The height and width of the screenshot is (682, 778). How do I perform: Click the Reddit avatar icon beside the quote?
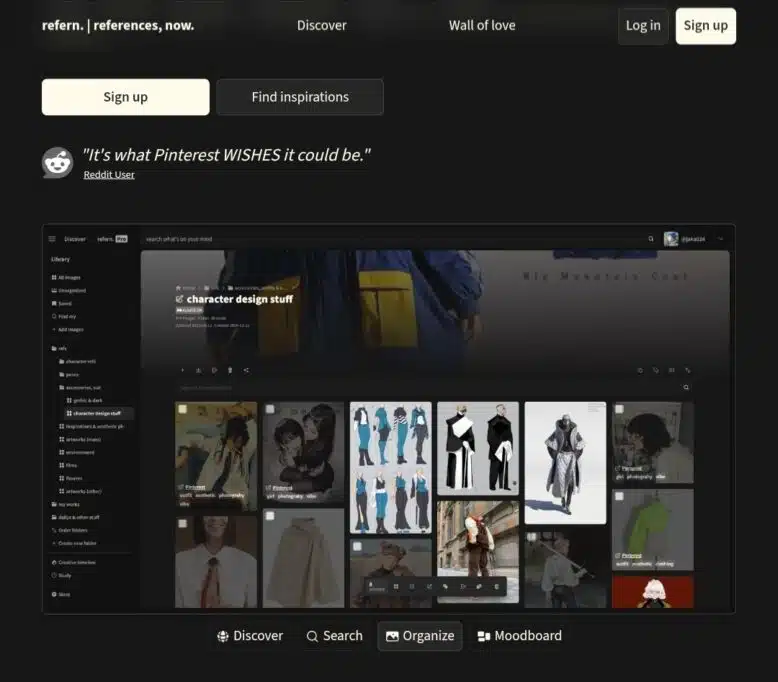point(57,162)
